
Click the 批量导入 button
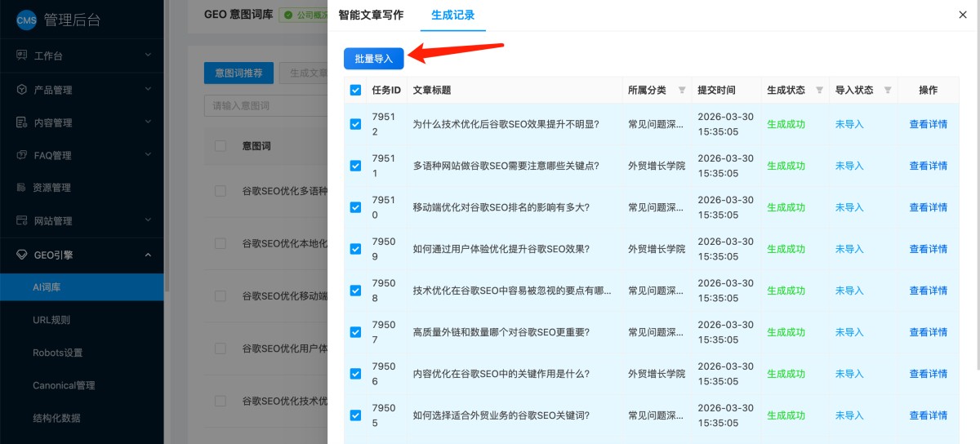click(x=373, y=59)
